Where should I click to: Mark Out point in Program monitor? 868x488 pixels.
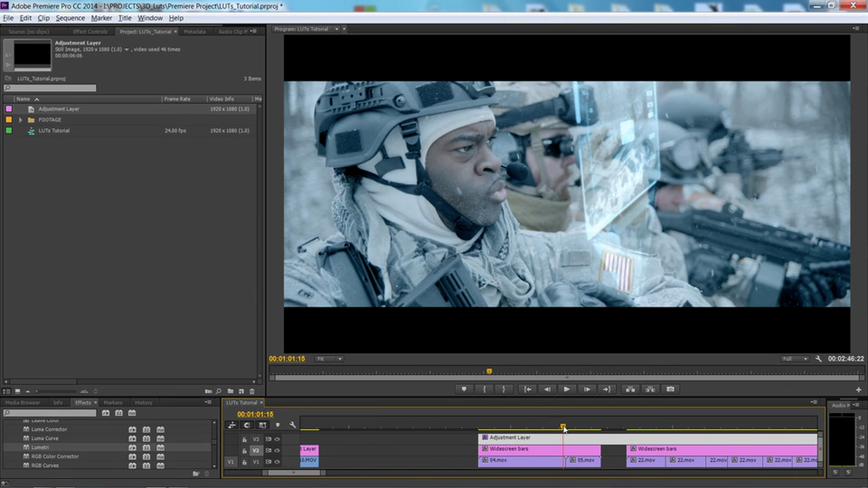[x=504, y=389]
